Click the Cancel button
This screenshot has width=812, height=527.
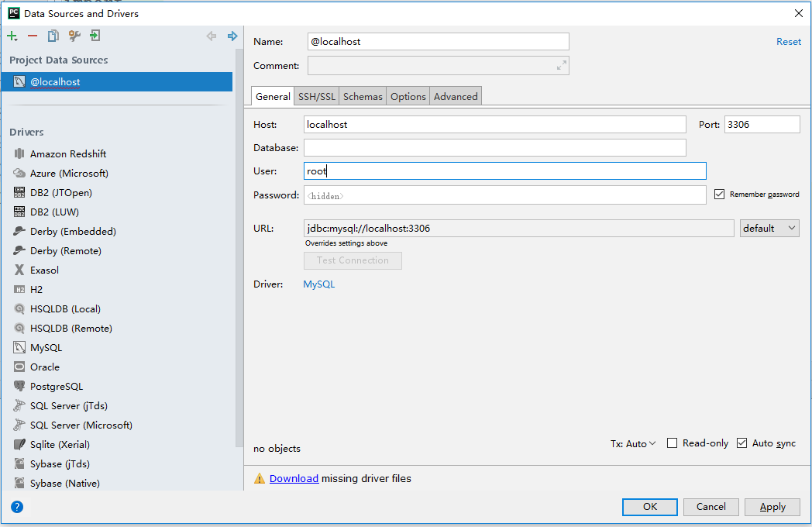coord(711,507)
